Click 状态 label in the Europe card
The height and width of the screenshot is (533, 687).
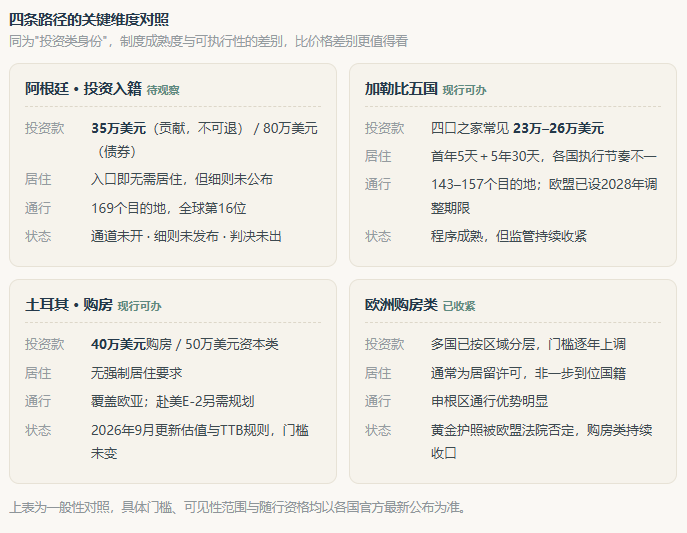coord(378,431)
